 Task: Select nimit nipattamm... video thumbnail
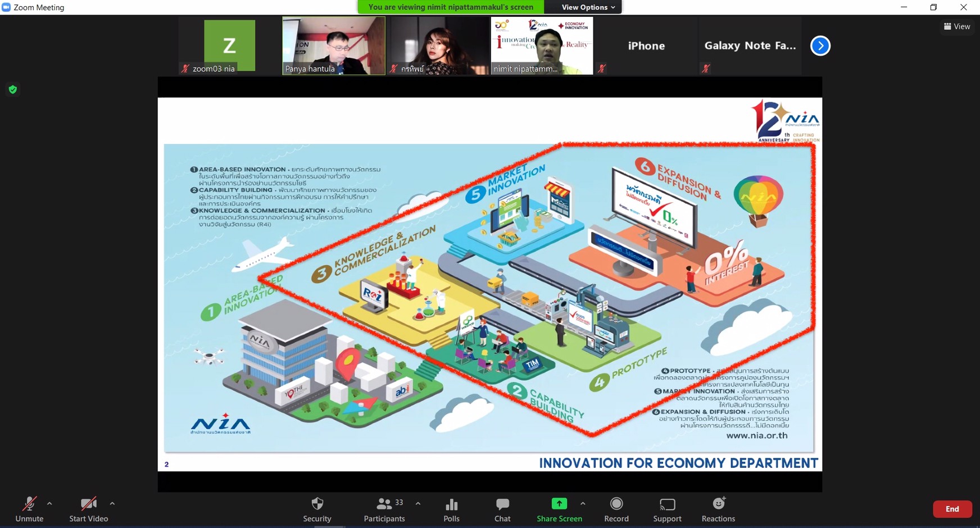coord(542,45)
